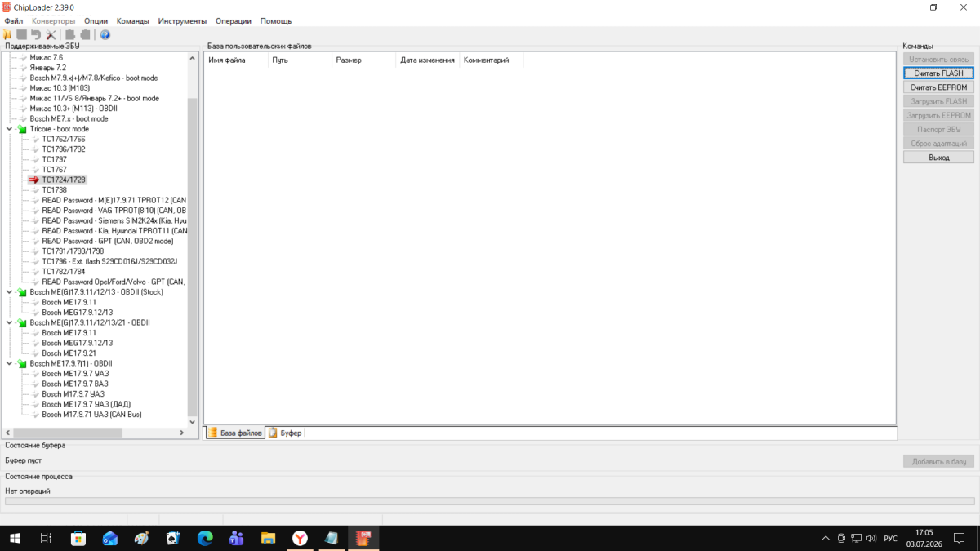Click the Выход button
980x551 pixels.
coord(938,158)
